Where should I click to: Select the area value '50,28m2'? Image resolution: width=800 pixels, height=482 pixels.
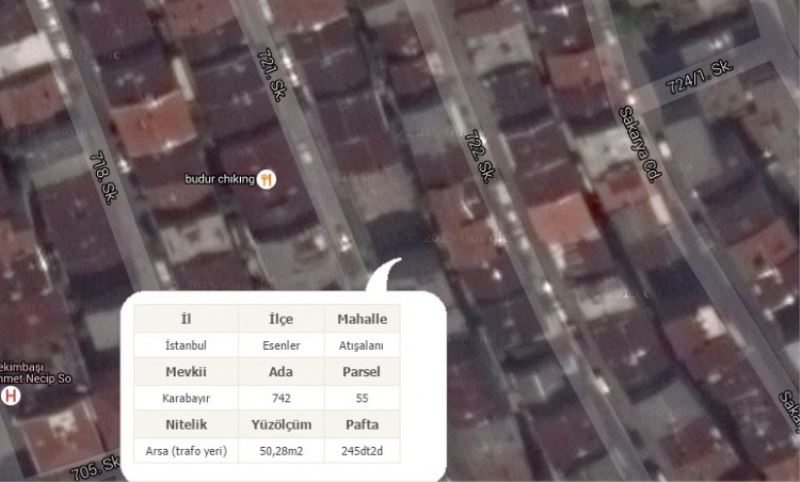click(x=281, y=451)
